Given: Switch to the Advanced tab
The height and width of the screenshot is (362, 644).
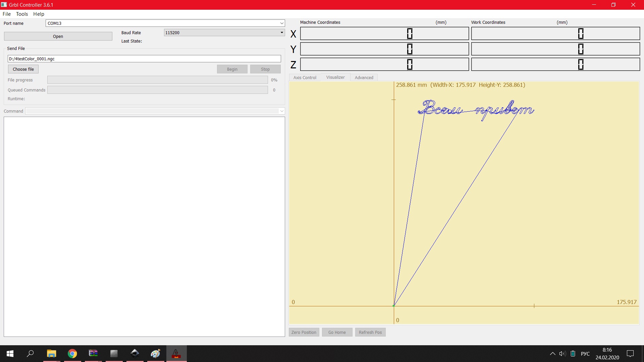Looking at the screenshot, I should [x=364, y=77].
